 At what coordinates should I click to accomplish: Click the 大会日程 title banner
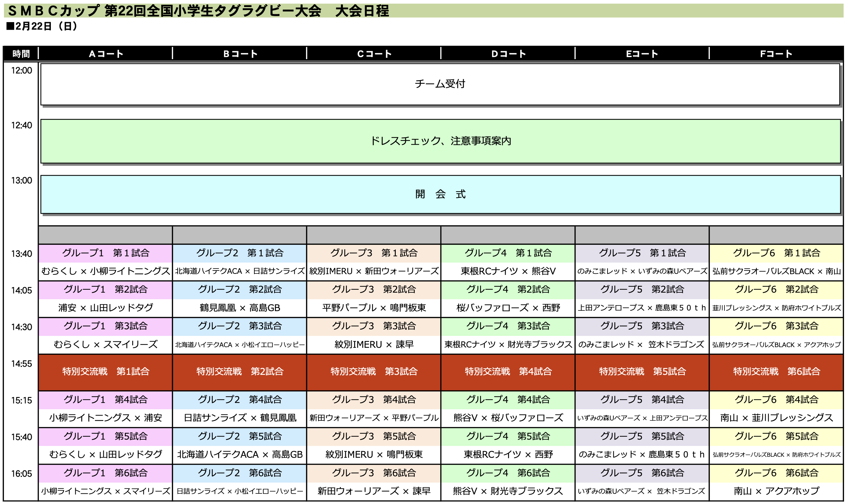362,11
